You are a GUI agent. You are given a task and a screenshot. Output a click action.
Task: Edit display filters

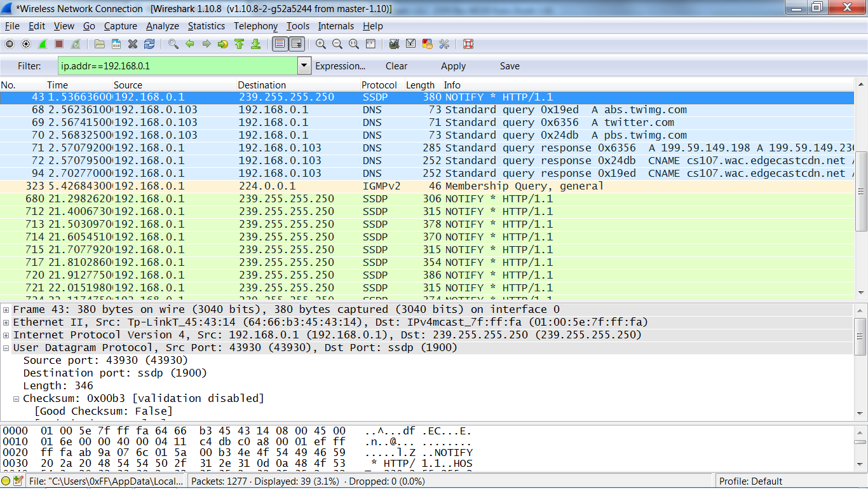tap(411, 44)
